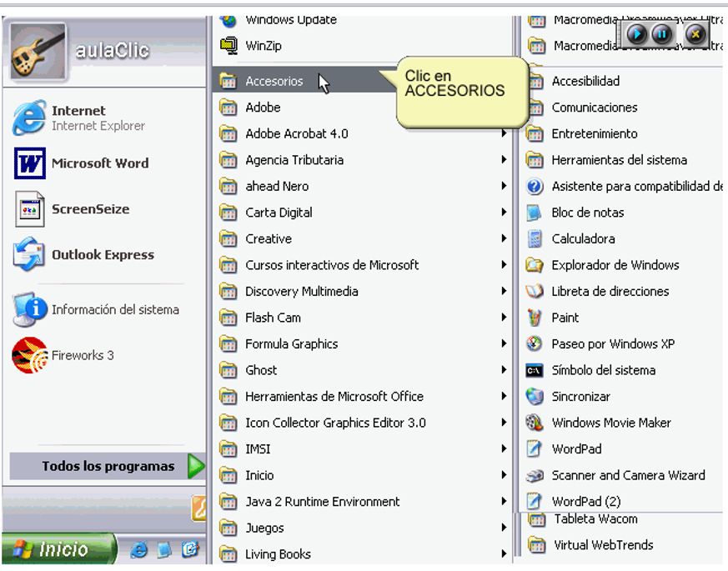Screen dimensions: 728x571
Task: Expand arrow for Discovery Multimedia
Action: (x=504, y=291)
